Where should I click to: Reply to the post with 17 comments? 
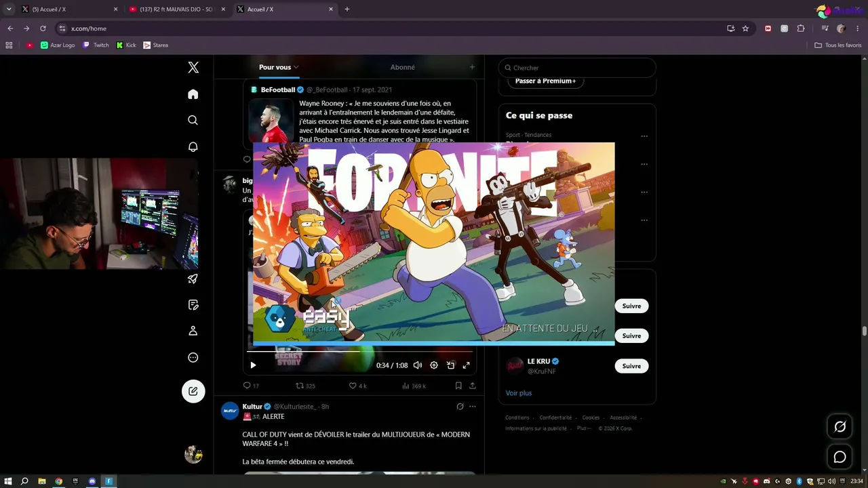click(x=251, y=386)
